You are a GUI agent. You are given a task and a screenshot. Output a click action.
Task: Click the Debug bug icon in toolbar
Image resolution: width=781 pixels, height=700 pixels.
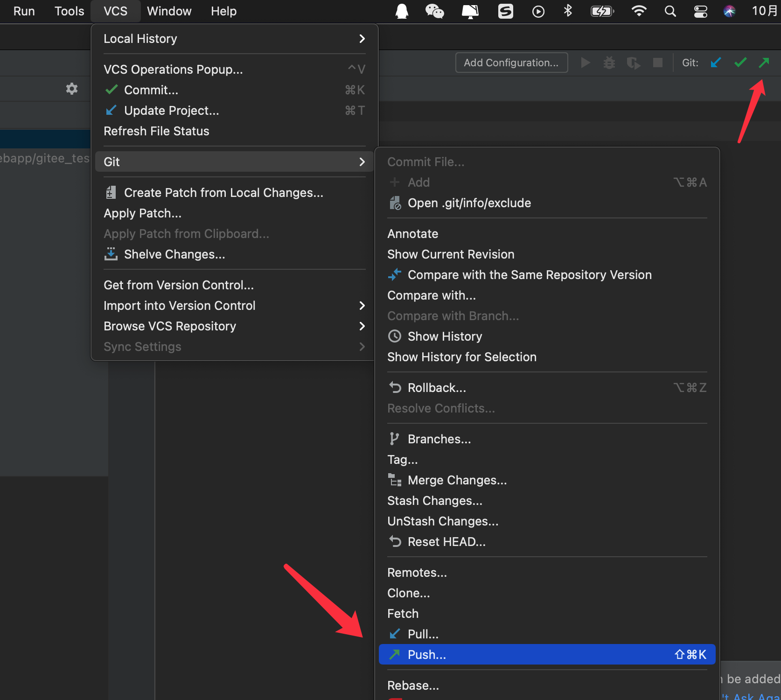609,63
